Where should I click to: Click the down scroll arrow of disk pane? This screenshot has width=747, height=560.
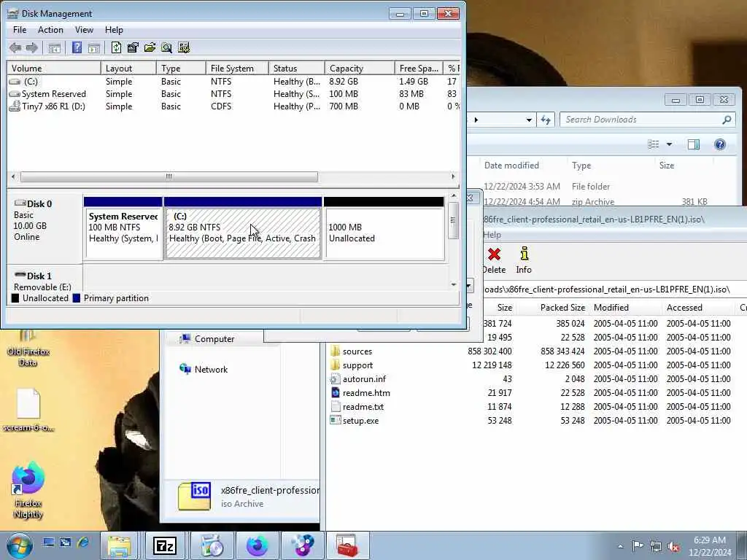(454, 285)
